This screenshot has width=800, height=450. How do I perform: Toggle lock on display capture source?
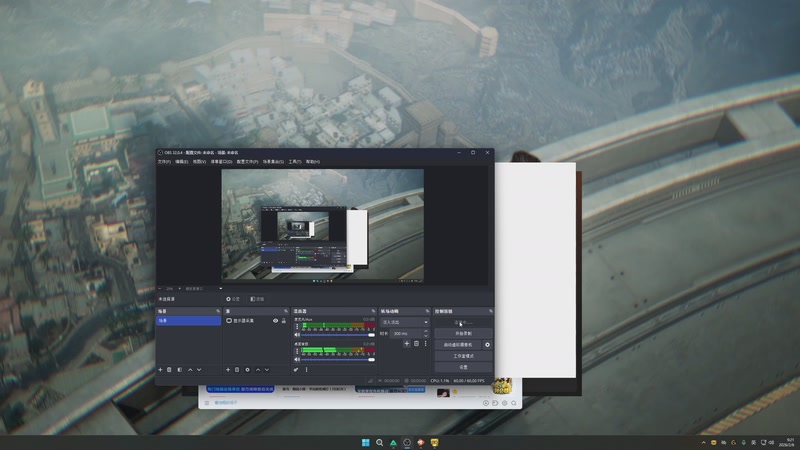[284, 321]
